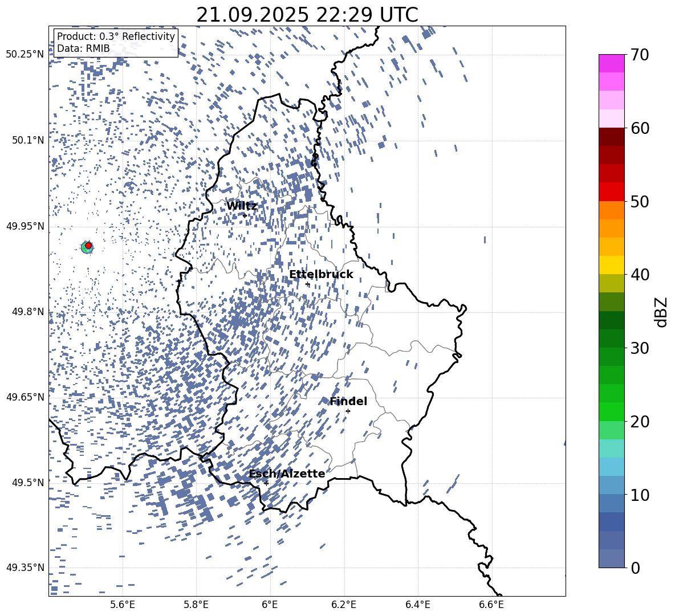Click the colorbar tick label 70
675x616 pixels.
640,55
